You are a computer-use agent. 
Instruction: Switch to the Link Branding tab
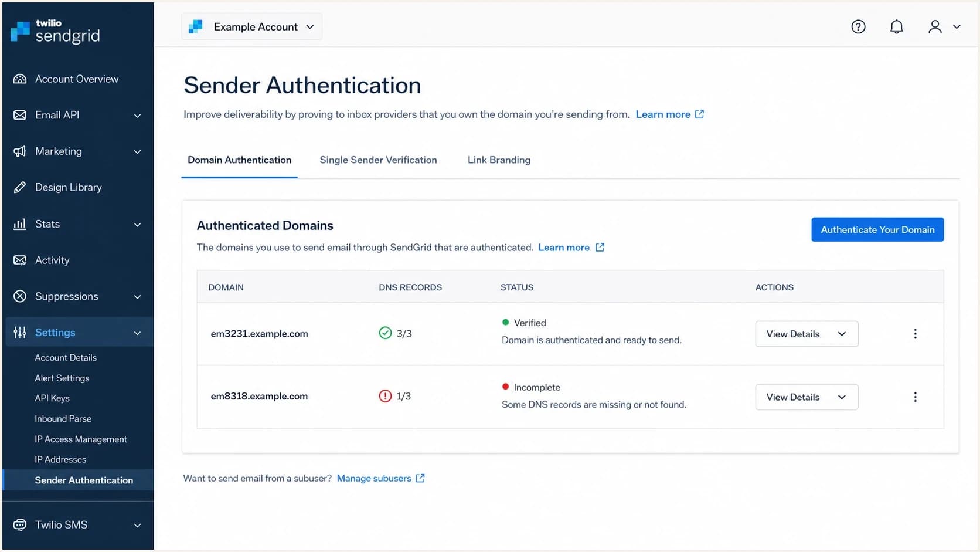[x=499, y=160]
